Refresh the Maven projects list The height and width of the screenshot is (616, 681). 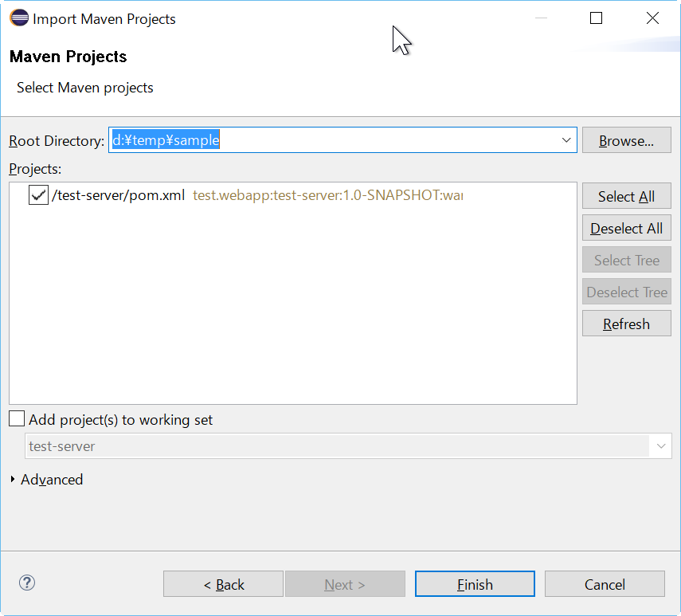tap(626, 323)
